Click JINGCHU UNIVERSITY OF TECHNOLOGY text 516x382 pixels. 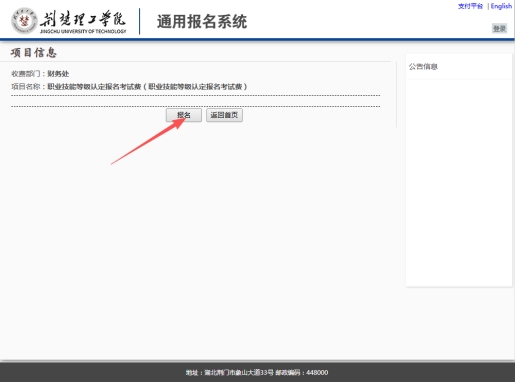coord(83,31)
